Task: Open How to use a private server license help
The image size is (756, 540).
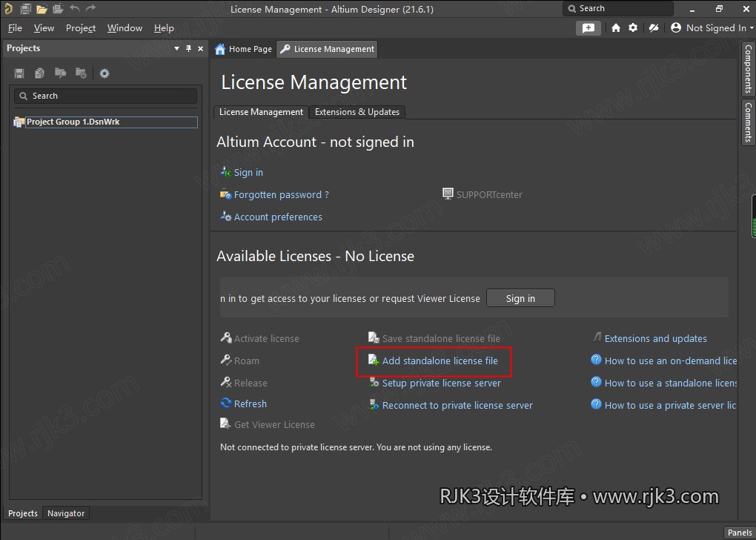Action: pyautogui.click(x=670, y=405)
